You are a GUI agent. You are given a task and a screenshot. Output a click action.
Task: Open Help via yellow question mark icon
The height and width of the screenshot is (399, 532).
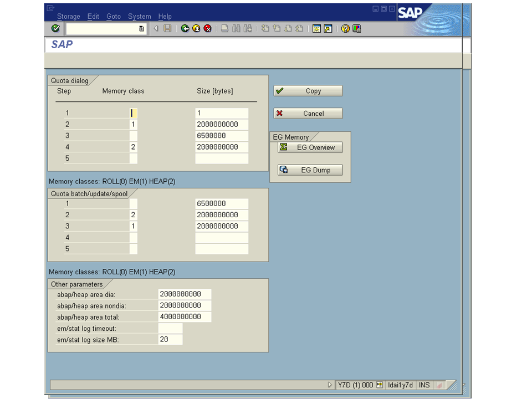point(345,29)
